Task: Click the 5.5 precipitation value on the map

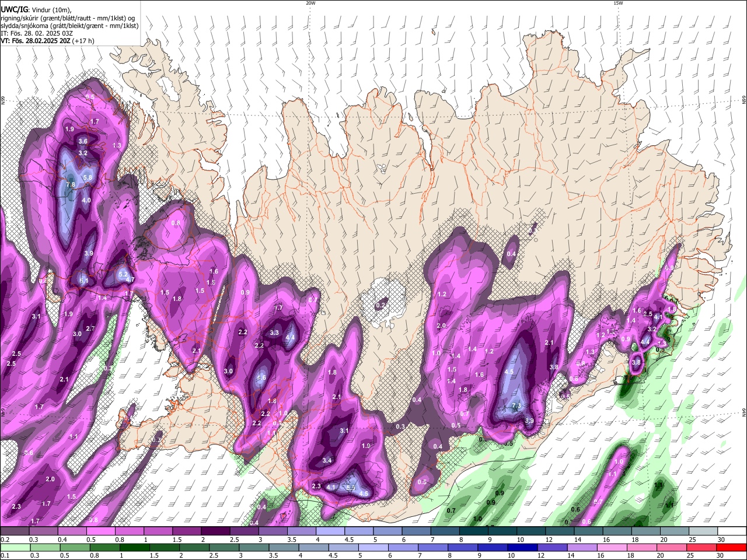Action: [x=351, y=488]
